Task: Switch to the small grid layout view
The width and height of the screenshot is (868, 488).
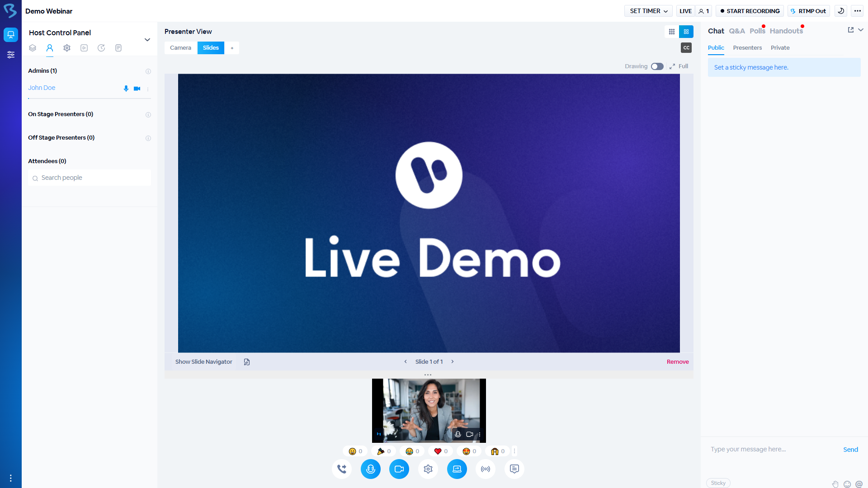Action: (672, 32)
